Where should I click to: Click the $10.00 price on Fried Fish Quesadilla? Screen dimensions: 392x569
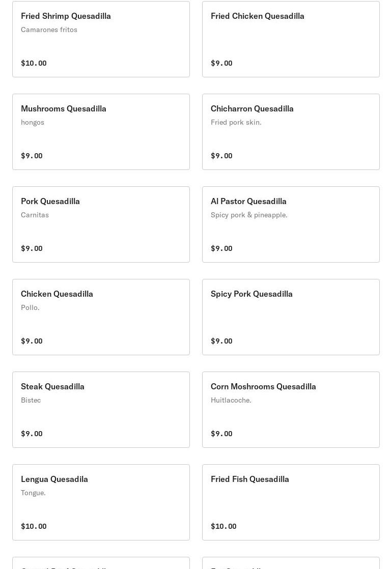point(223,526)
